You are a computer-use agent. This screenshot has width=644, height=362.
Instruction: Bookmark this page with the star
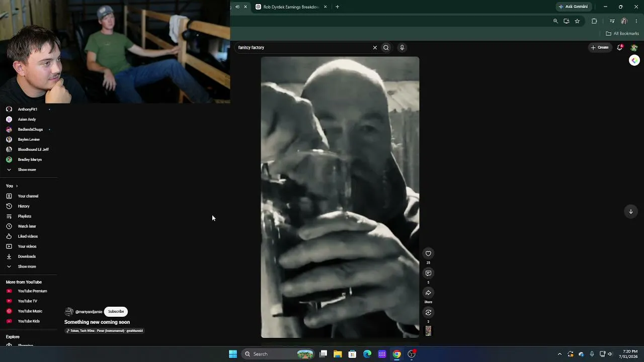577,21
